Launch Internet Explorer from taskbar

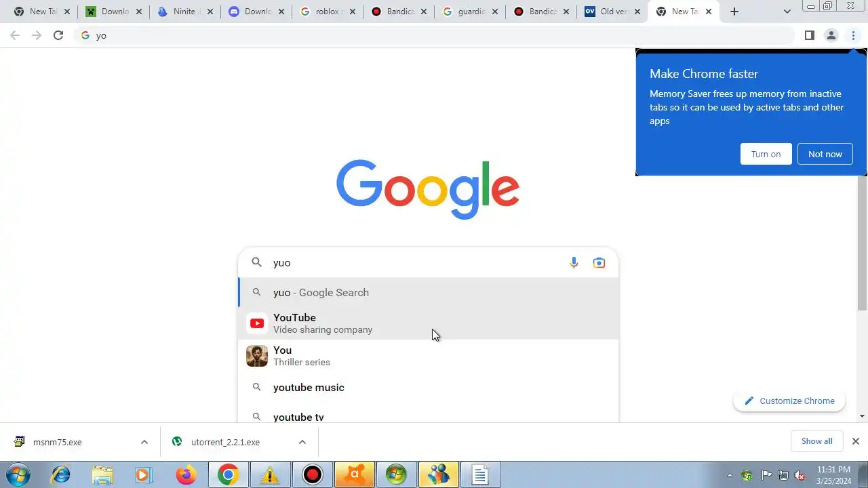point(61,475)
